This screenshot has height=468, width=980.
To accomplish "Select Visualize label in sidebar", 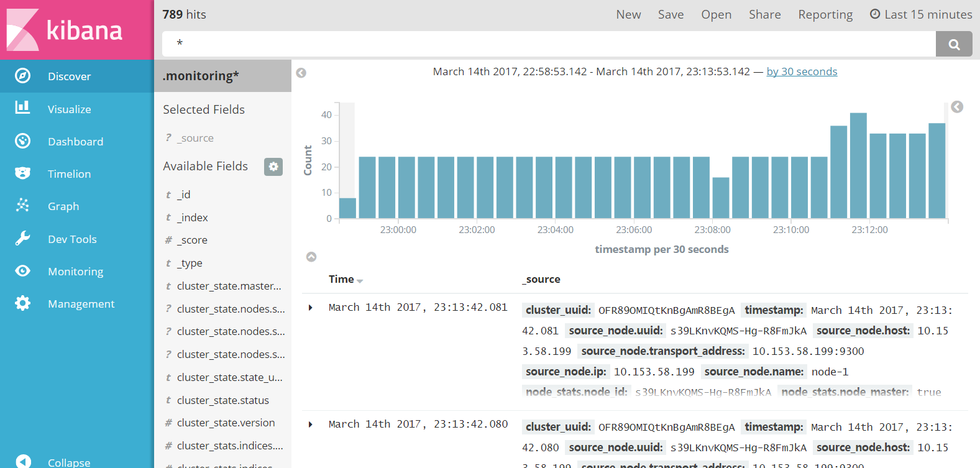I will coord(69,109).
